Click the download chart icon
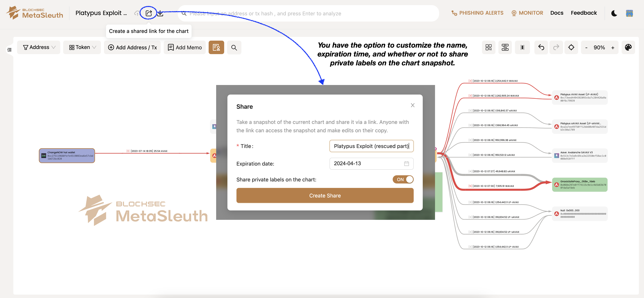 (x=160, y=13)
